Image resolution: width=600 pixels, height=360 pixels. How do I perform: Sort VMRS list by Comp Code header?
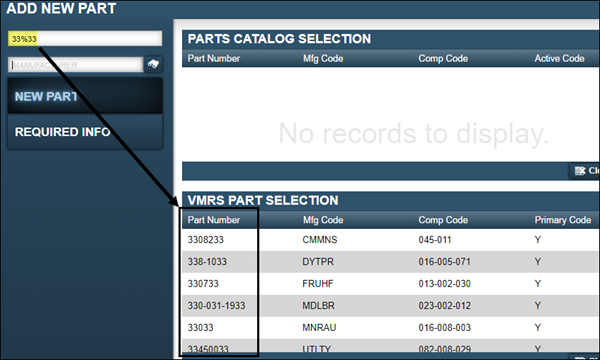[x=443, y=220]
